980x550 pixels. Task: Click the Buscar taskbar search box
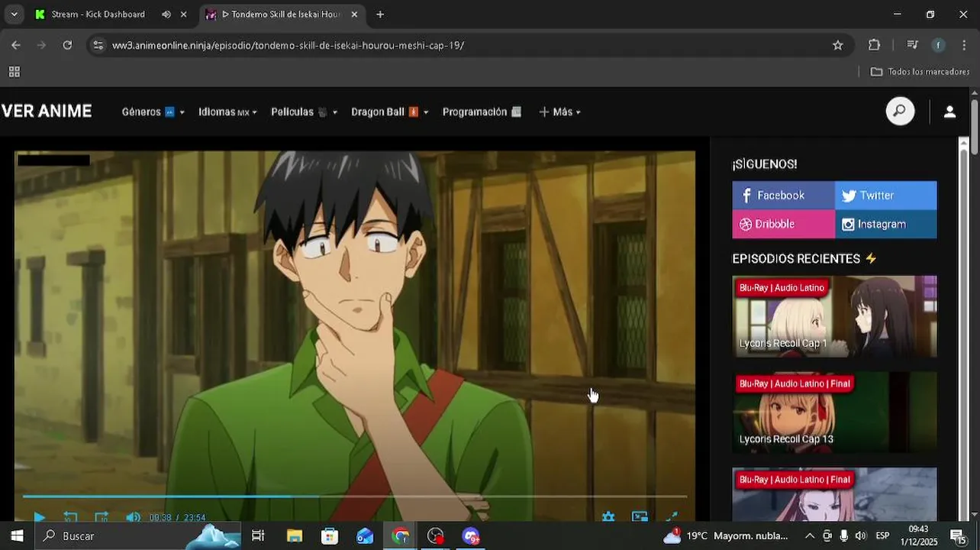137,536
